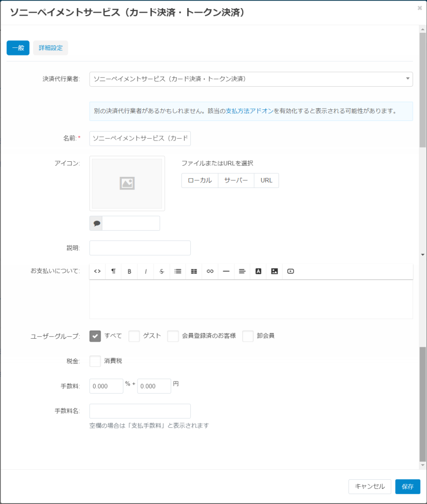Insert video icon in editor toolbar
This screenshot has width=427, height=504.
[291, 271]
